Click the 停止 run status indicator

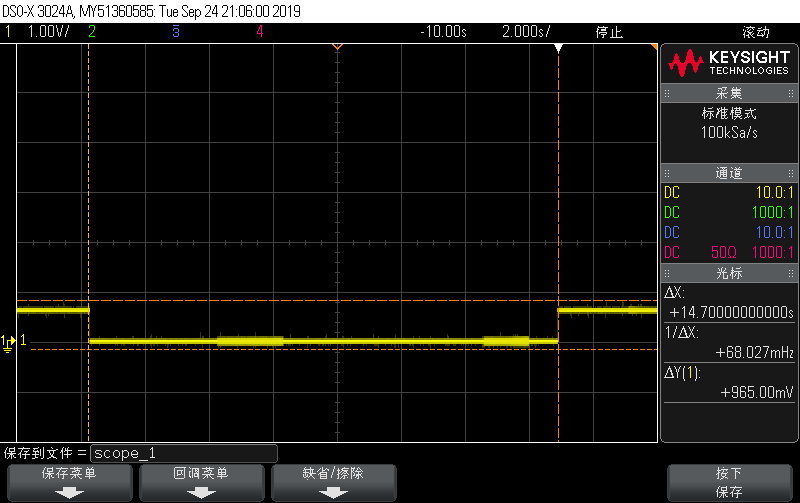[x=609, y=32]
